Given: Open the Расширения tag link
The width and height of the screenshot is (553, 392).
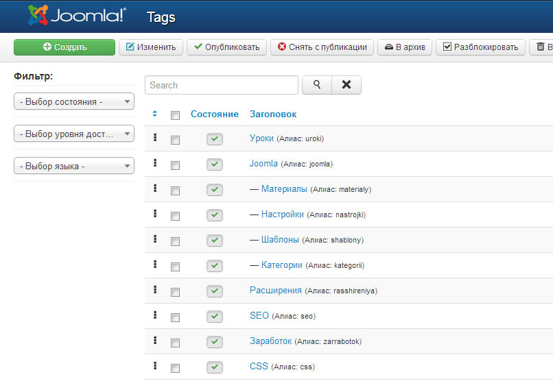Looking at the screenshot, I should coord(275,291).
